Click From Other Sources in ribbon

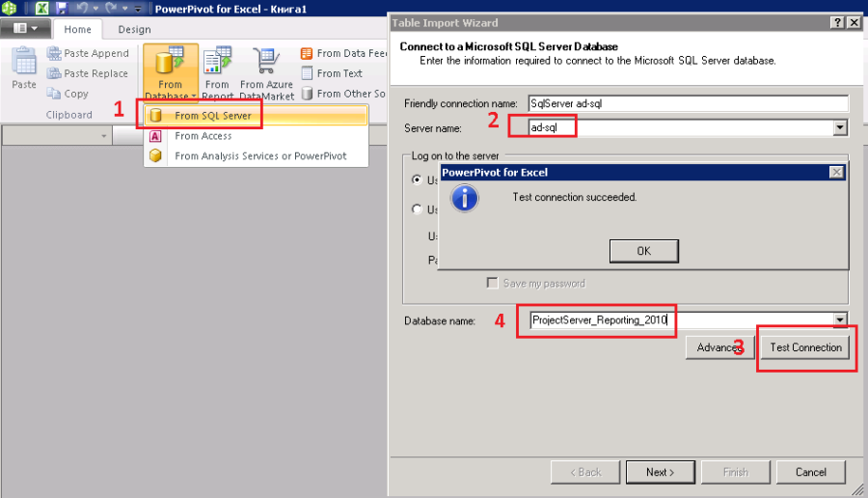point(343,94)
